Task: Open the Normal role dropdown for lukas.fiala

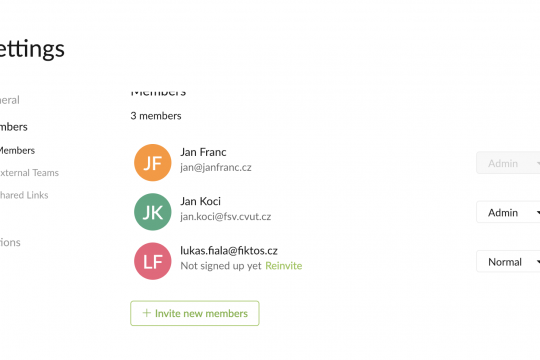Action: (508, 261)
